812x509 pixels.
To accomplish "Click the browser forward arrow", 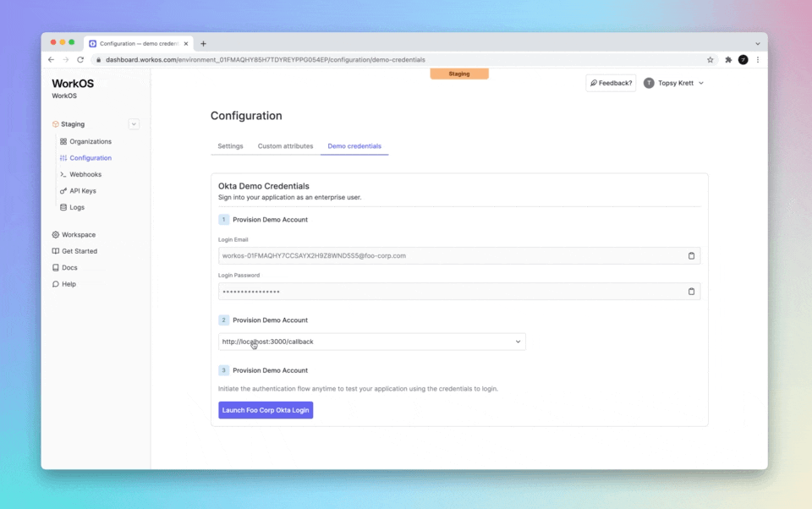I will [x=66, y=59].
